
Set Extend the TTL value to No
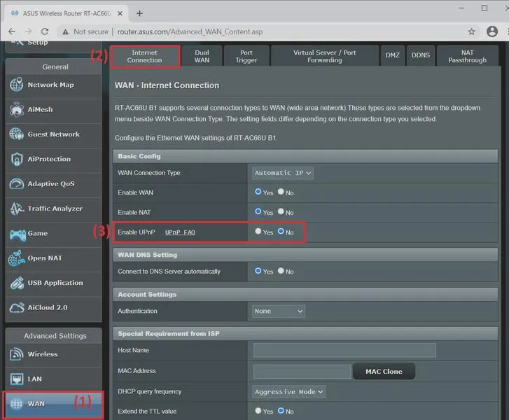coord(281,411)
